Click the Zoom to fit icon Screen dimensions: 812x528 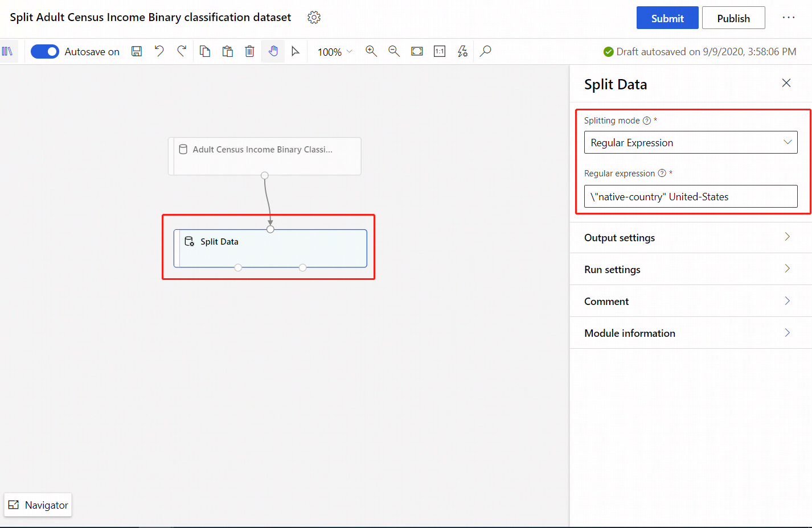tap(417, 52)
